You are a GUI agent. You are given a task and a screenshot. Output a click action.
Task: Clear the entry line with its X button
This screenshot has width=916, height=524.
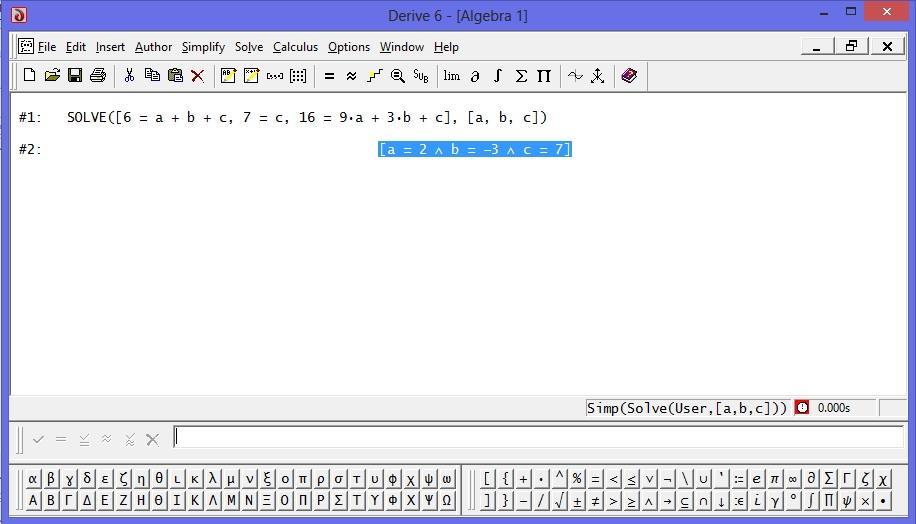click(152, 439)
